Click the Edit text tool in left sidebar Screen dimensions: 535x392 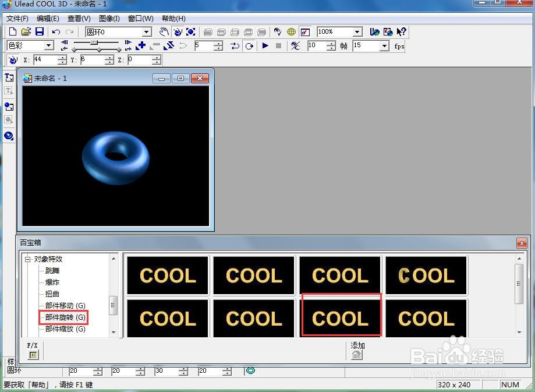coord(9,91)
